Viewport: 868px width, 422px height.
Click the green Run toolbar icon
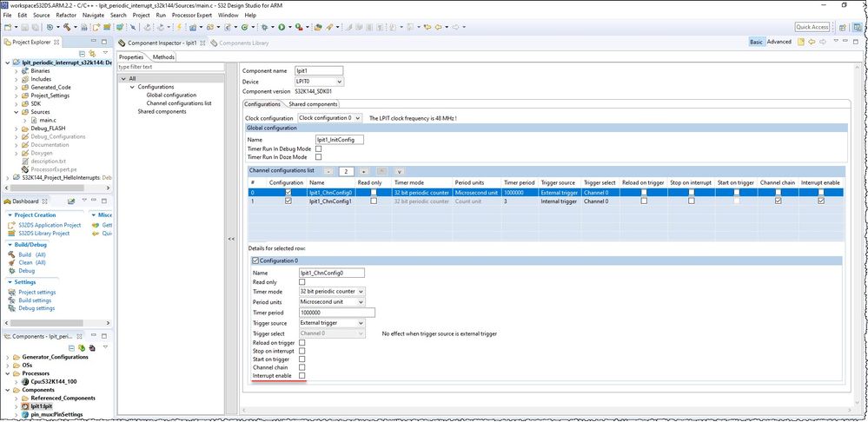click(x=282, y=27)
